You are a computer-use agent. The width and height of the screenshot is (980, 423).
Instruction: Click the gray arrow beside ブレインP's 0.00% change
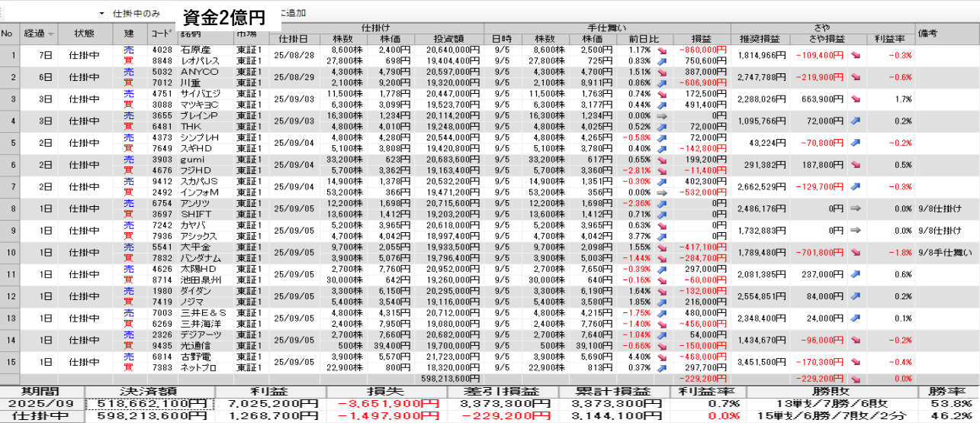pyautogui.click(x=661, y=115)
